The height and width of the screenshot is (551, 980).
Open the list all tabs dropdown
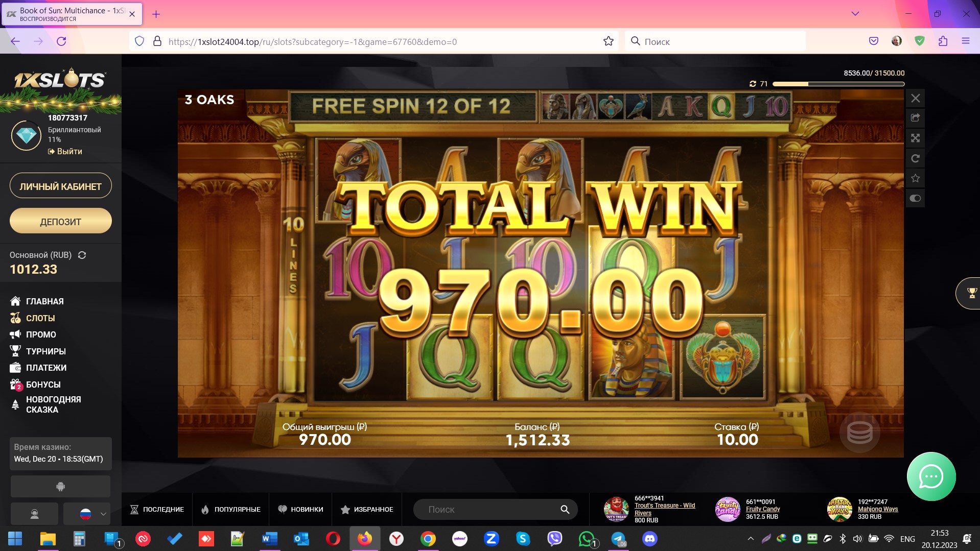855,14
